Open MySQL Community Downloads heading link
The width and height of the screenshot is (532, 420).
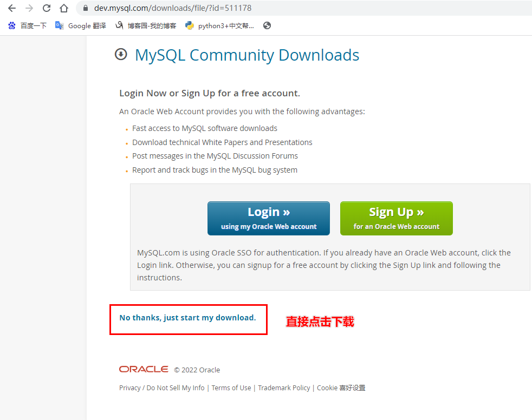247,55
